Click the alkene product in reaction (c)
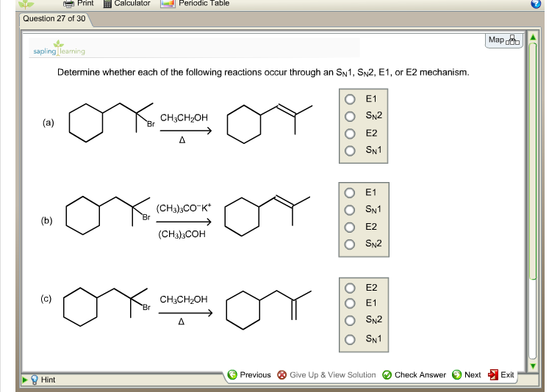 coord(268,310)
